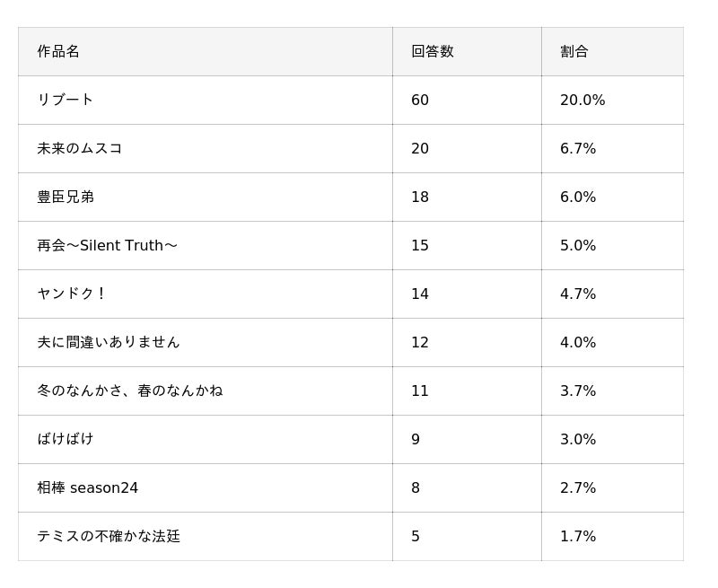Click the response count 60 cell
The width and height of the screenshot is (718, 588).
tap(420, 100)
